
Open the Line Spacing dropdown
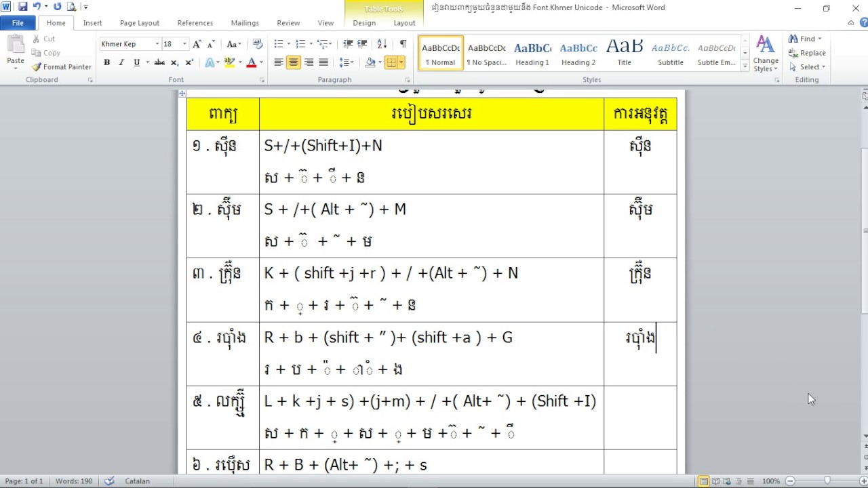point(346,62)
